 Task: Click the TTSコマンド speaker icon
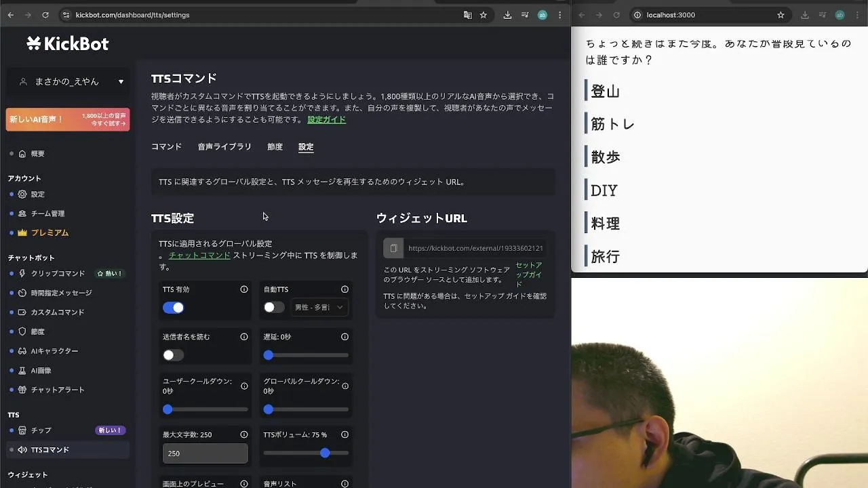click(22, 449)
